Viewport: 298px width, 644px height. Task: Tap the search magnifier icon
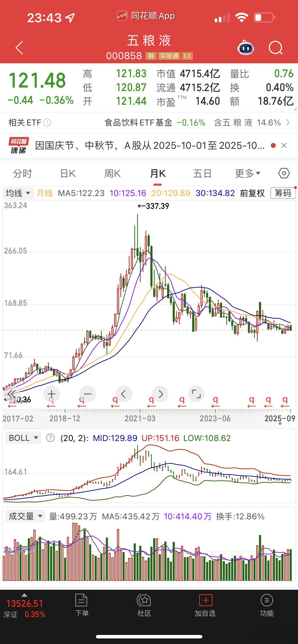275,48
